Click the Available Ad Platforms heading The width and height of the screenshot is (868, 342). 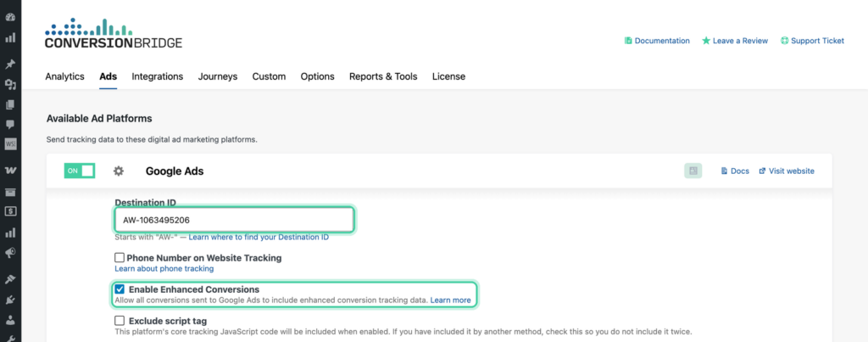tap(99, 119)
